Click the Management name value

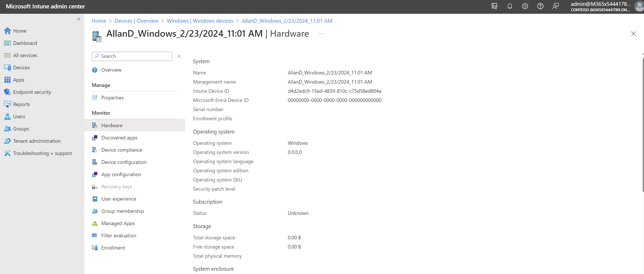[x=330, y=82]
